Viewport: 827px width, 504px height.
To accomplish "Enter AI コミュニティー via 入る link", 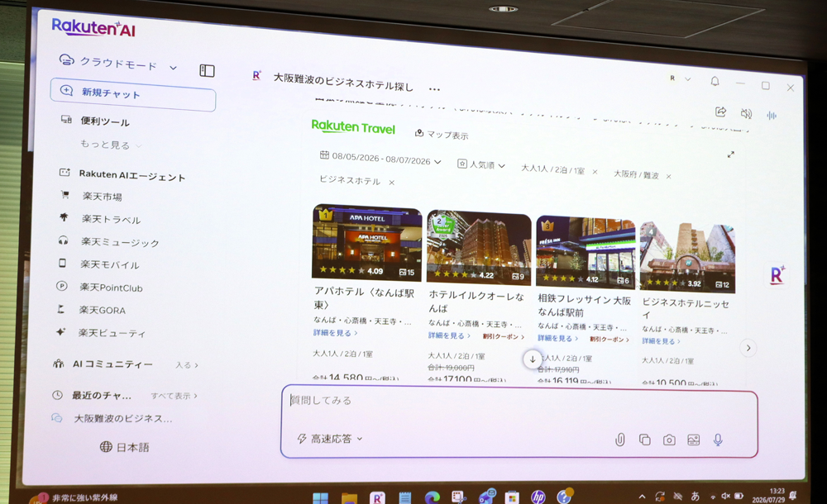I will pos(186,365).
